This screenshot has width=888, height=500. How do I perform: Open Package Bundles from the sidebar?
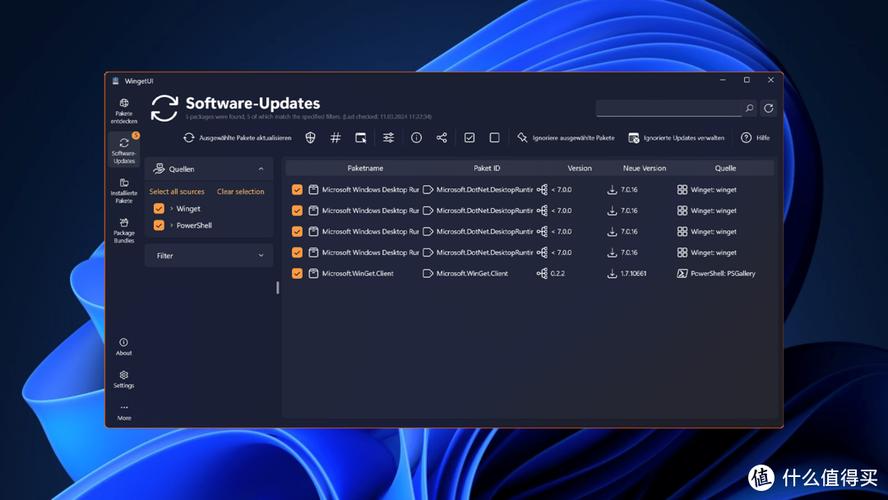coord(123,230)
